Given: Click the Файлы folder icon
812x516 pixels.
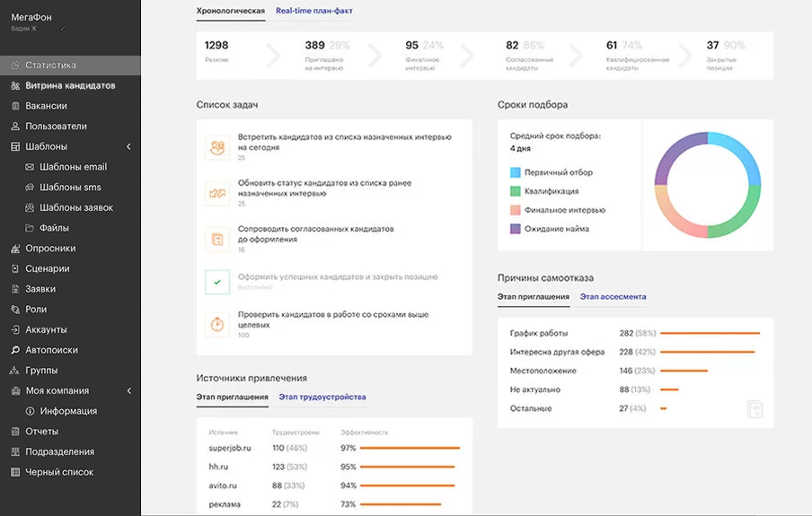Looking at the screenshot, I should pyautogui.click(x=30, y=228).
